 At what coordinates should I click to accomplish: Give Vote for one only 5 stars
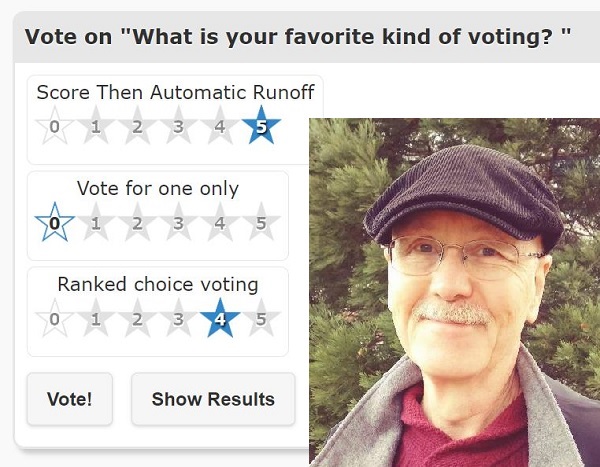tap(261, 222)
